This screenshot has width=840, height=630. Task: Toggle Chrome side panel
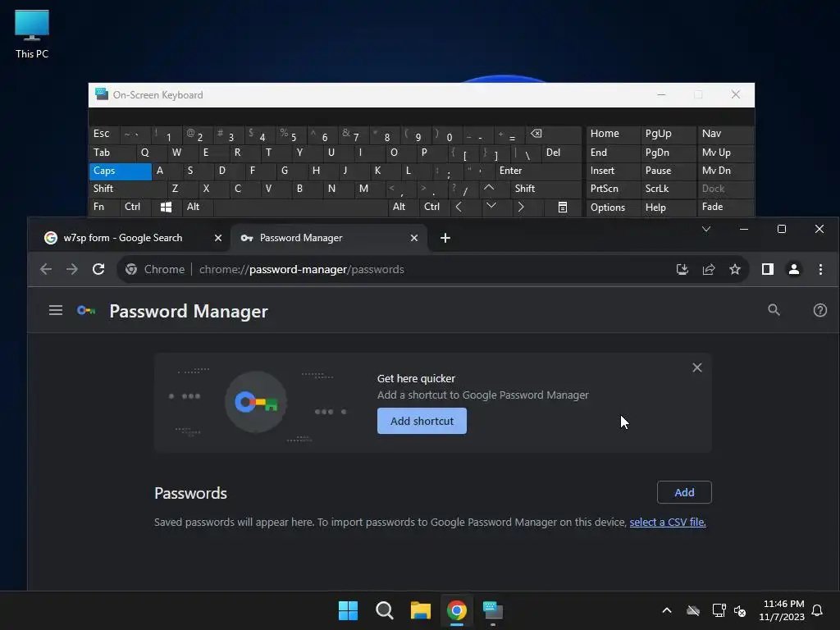coord(768,269)
